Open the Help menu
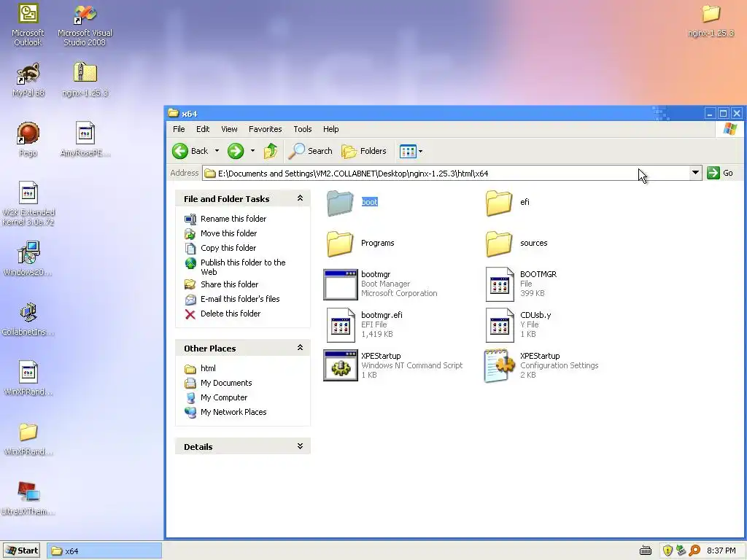The height and width of the screenshot is (560, 747). click(x=330, y=129)
